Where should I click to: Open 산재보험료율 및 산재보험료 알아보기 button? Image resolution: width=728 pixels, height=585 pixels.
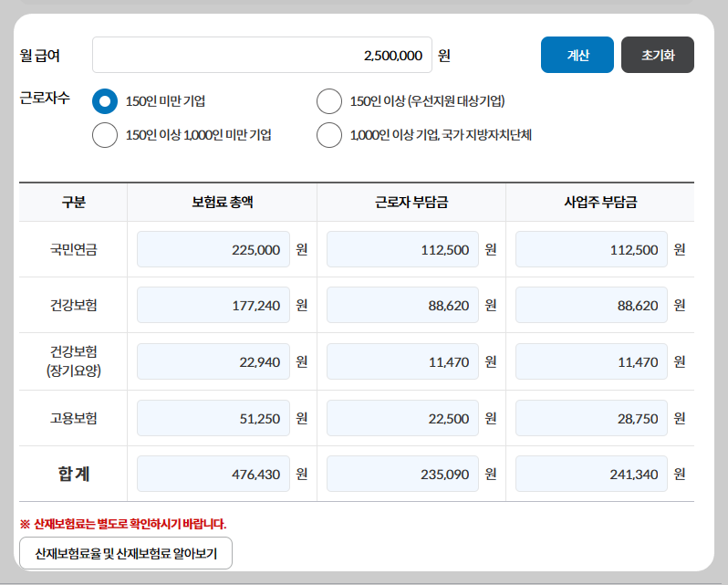click(126, 553)
